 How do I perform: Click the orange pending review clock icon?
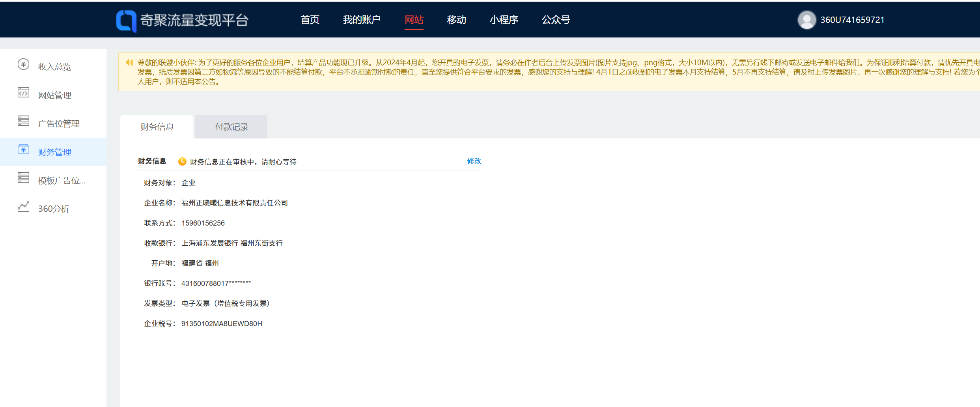(x=182, y=161)
